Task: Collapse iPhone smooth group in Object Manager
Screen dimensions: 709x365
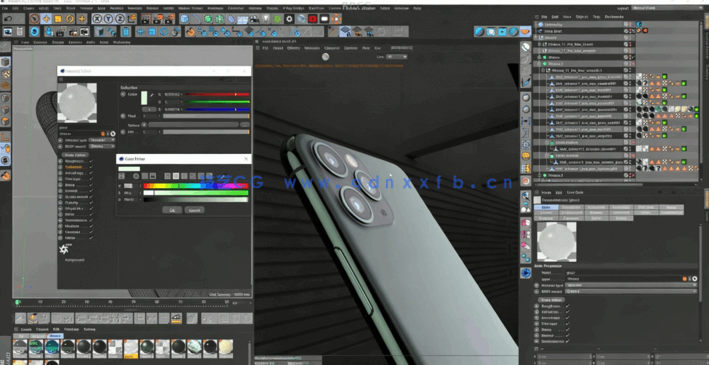Action: pos(543,70)
